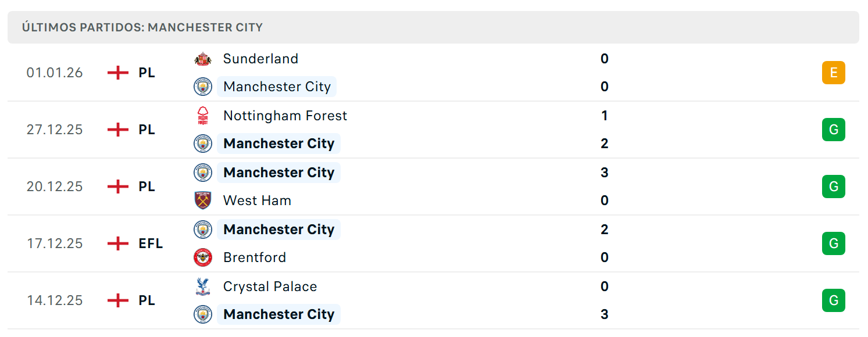868x337 pixels.
Task: Click the West Ham club crest icon
Action: (203, 200)
